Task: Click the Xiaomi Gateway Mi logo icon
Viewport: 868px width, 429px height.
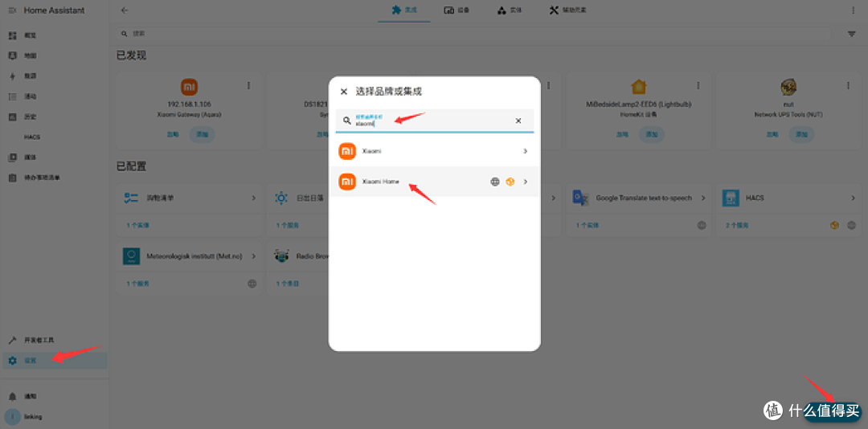Action: [x=190, y=87]
